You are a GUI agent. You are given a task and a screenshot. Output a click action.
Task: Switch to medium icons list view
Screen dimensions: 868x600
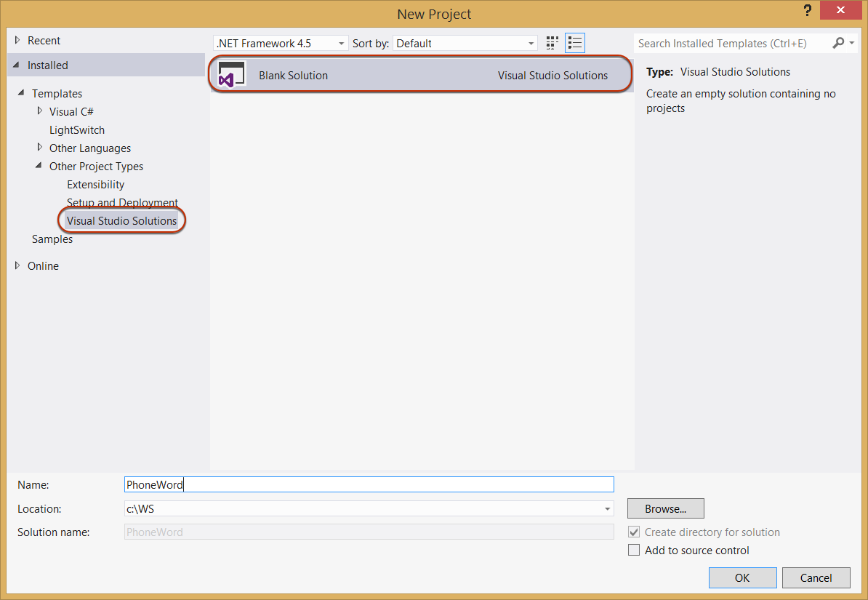(575, 43)
